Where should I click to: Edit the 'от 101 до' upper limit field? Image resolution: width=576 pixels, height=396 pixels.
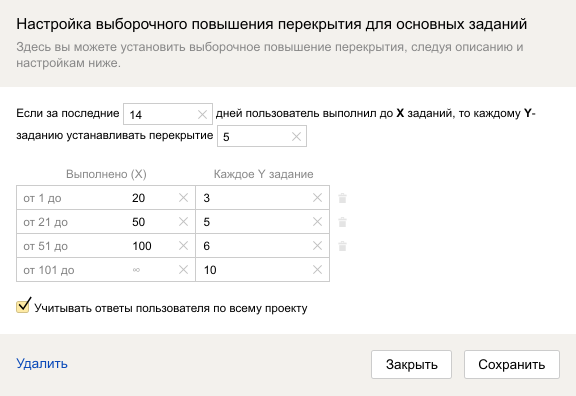pos(152,270)
